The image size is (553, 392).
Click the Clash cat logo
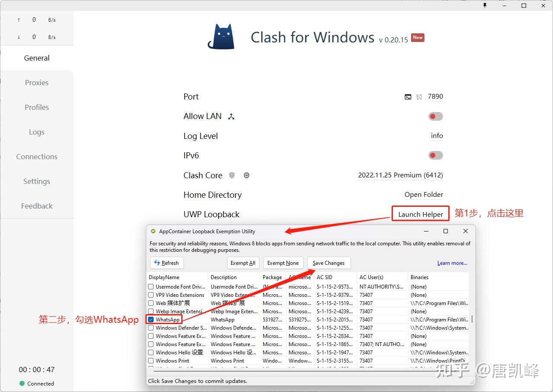pyautogui.click(x=221, y=37)
